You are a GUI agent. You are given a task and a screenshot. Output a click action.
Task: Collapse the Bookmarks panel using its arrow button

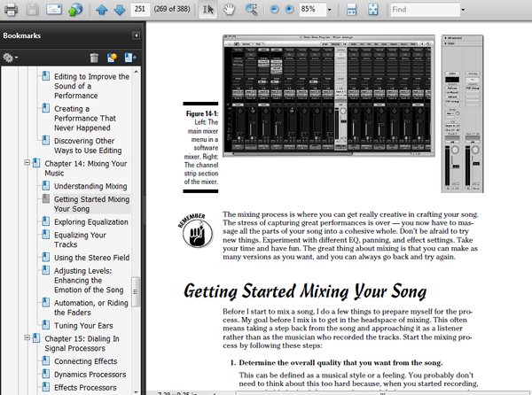click(136, 35)
